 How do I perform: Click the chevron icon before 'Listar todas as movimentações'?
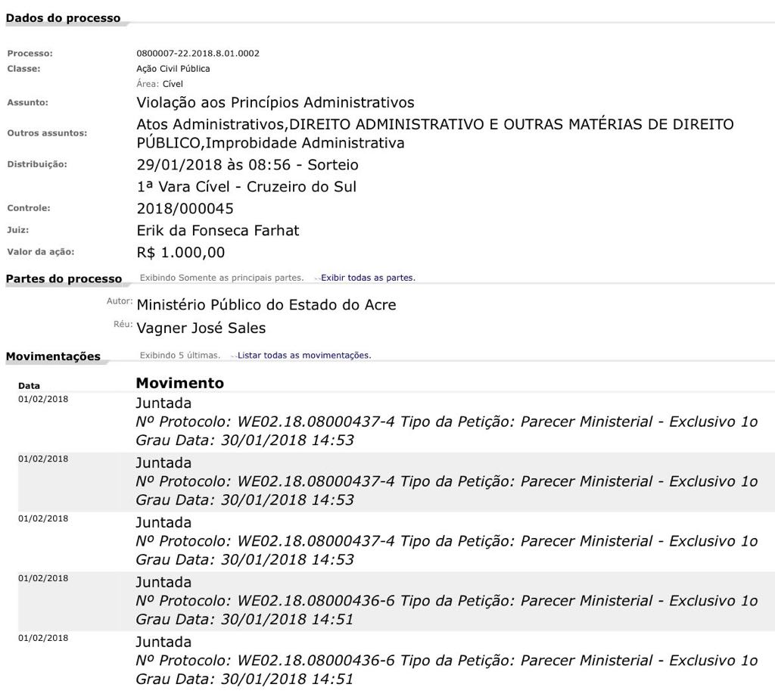pyautogui.click(x=234, y=356)
